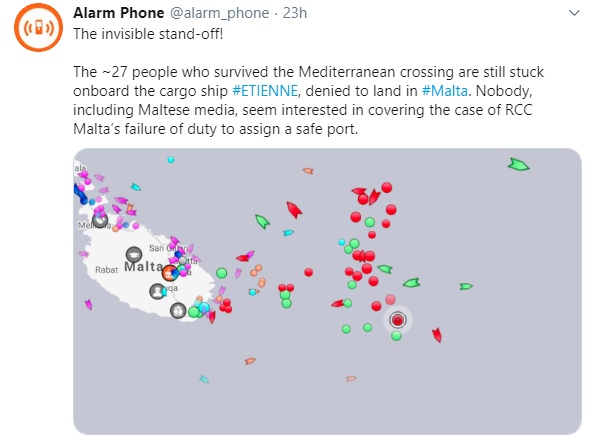Image resolution: width=593 pixels, height=436 pixels.
Task: Click the Malta island name label
Action: click(144, 267)
